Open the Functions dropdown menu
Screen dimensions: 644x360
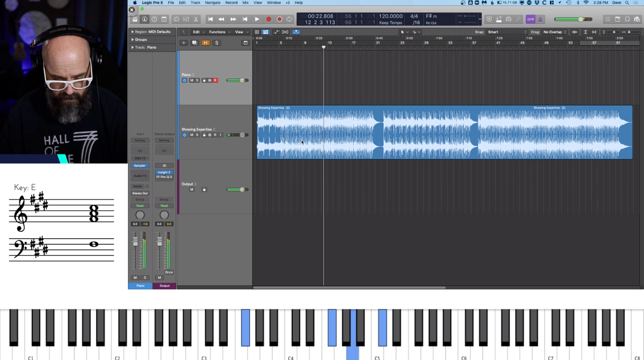point(220,32)
